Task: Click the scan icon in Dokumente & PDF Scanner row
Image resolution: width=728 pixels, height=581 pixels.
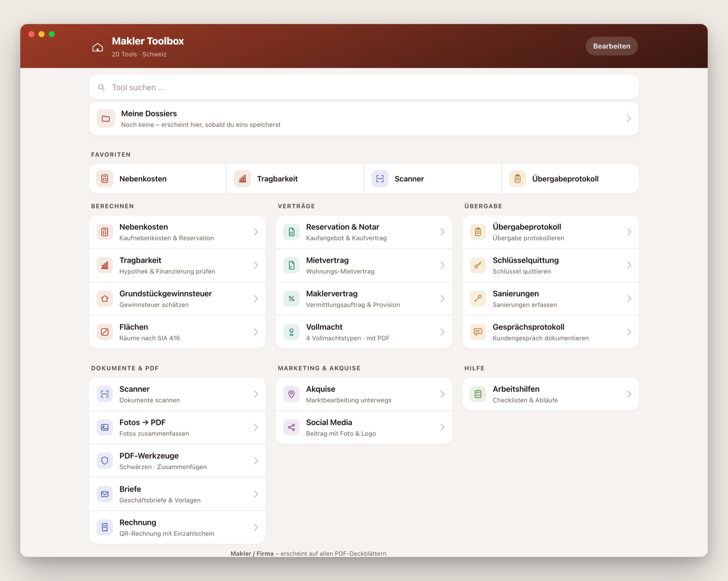Action: tap(105, 394)
